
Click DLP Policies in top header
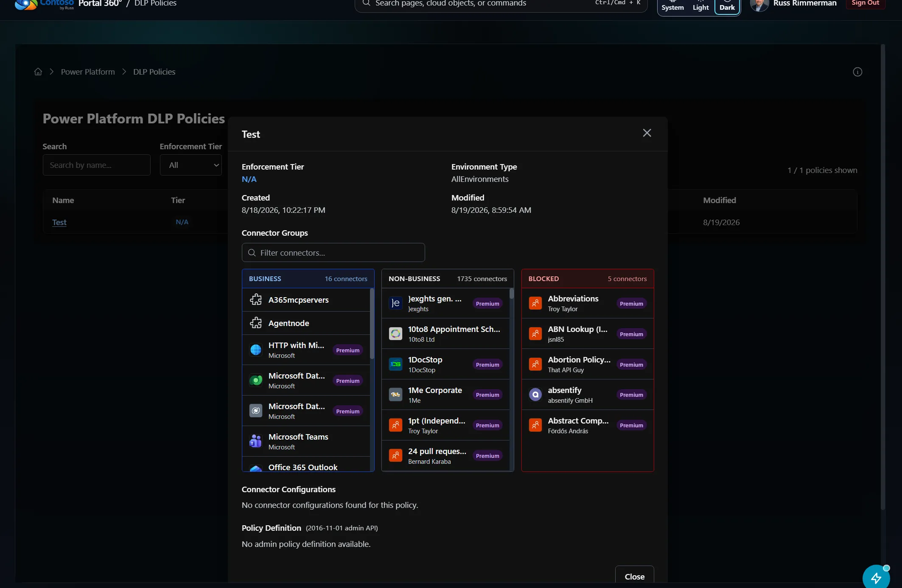[x=155, y=3]
